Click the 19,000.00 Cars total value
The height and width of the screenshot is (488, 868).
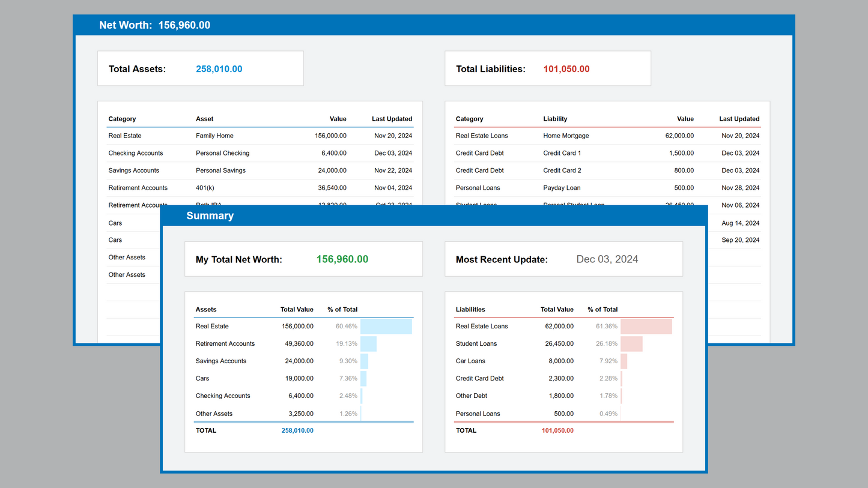coord(299,379)
